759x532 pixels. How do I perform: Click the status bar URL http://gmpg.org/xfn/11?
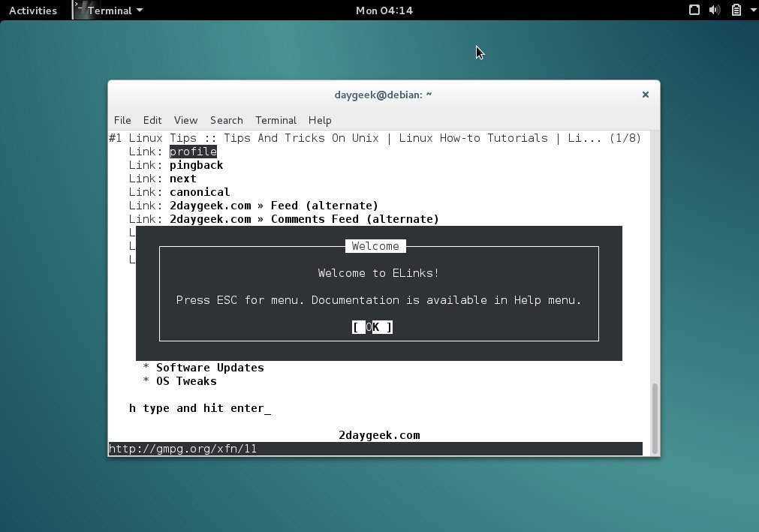coord(182,449)
